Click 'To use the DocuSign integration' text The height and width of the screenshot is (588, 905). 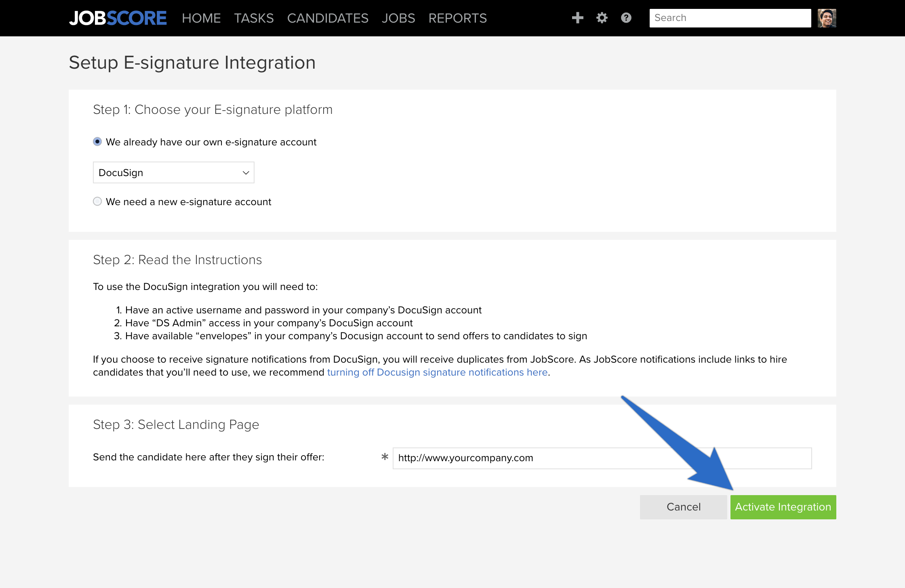[x=205, y=287]
